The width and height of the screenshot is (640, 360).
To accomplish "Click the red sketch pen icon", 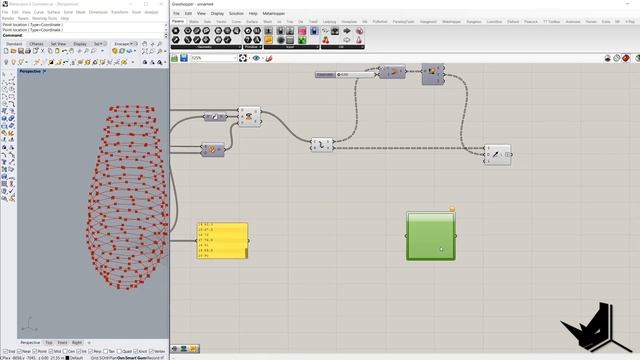I will click(x=269, y=58).
